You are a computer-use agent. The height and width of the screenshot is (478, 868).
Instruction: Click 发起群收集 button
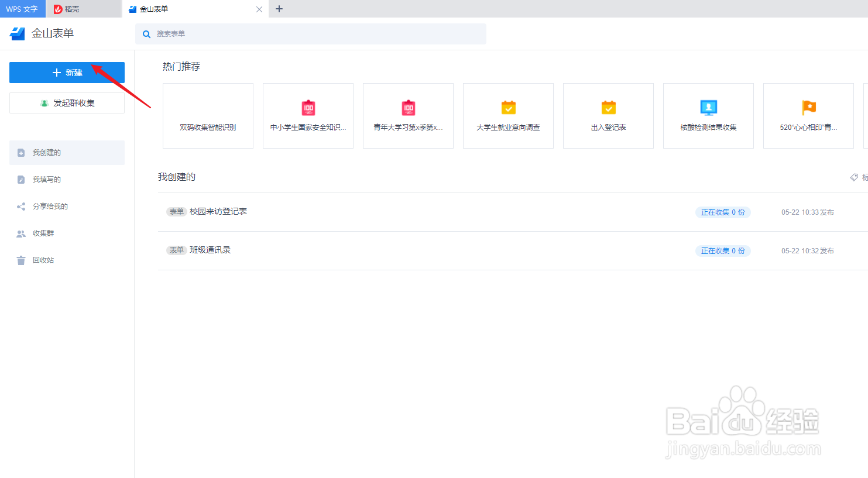point(67,103)
